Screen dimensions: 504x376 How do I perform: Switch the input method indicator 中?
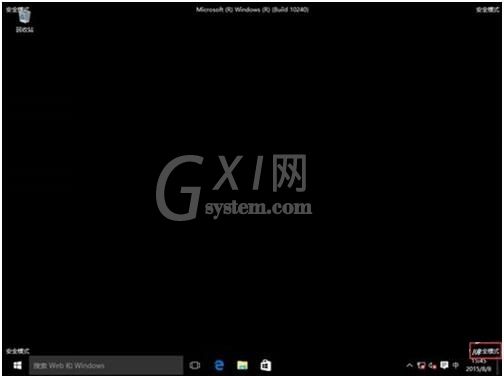tap(456, 365)
